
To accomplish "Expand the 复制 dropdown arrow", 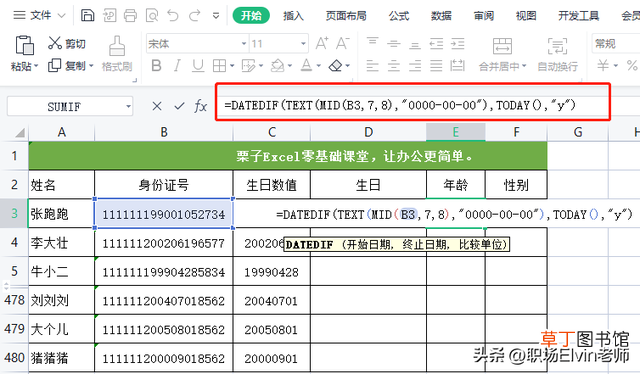I will pyautogui.click(x=91, y=66).
